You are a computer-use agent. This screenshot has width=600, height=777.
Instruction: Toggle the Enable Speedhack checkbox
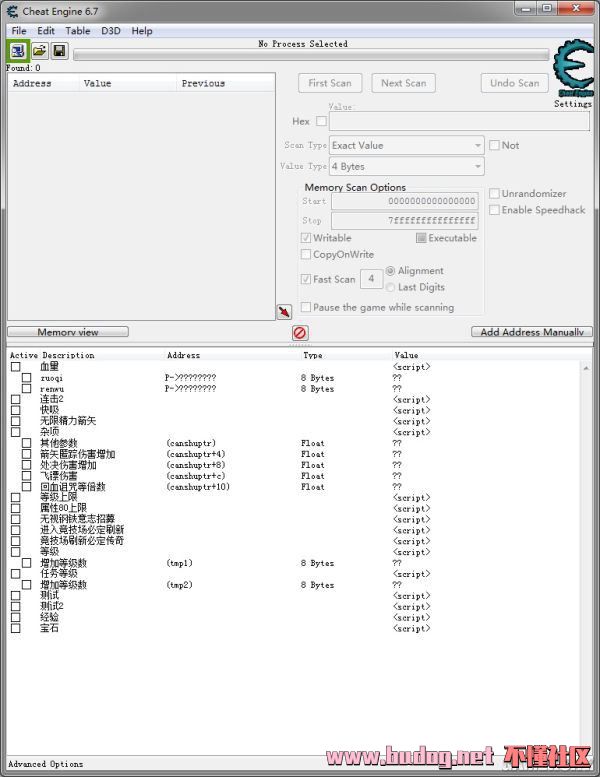tap(494, 210)
